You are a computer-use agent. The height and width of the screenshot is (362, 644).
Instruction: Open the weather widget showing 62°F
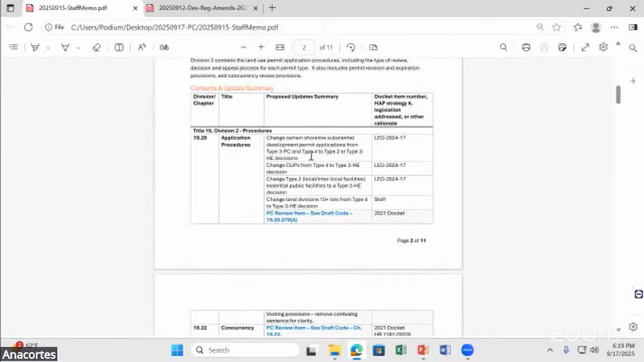(x=26, y=345)
